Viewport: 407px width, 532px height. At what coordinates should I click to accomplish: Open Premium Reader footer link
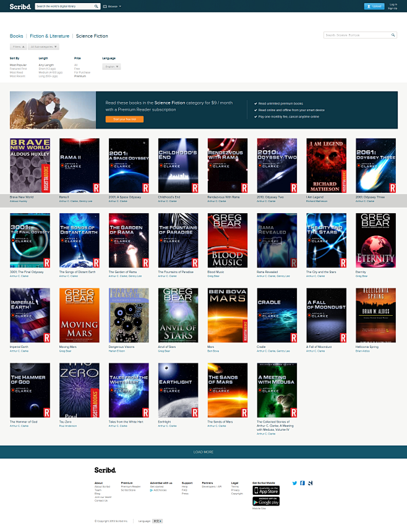[x=131, y=486]
